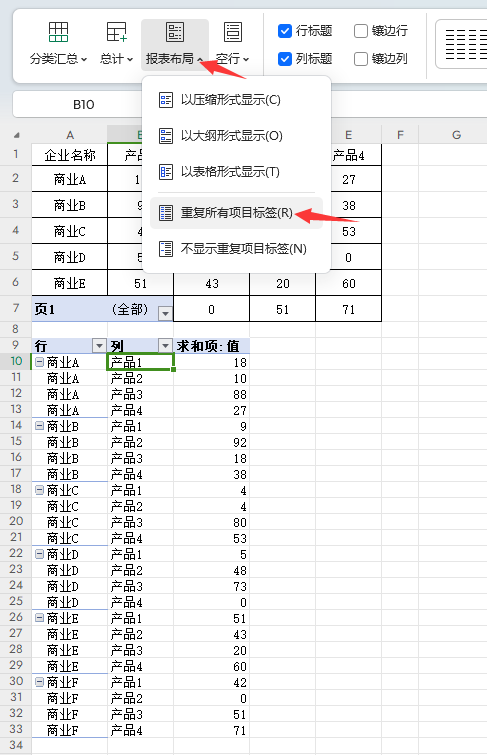The image size is (487, 755).
Task: Click 商业F label in row 32
Action: click(x=70, y=715)
